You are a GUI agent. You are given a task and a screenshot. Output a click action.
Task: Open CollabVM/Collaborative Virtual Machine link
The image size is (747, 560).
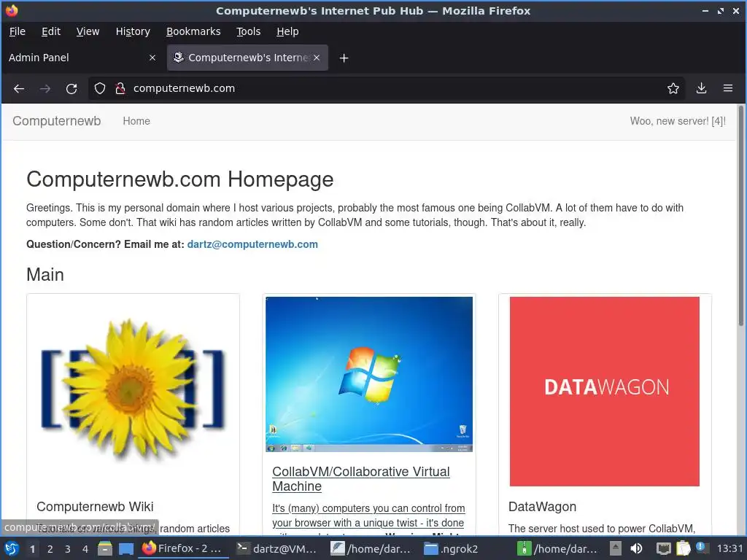pyautogui.click(x=361, y=478)
